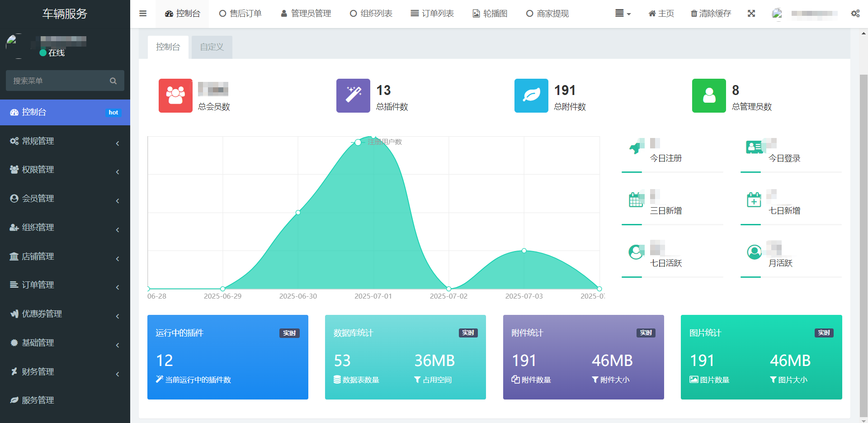868x423 pixels.
Task: Click the red total members icon
Action: [x=175, y=95]
